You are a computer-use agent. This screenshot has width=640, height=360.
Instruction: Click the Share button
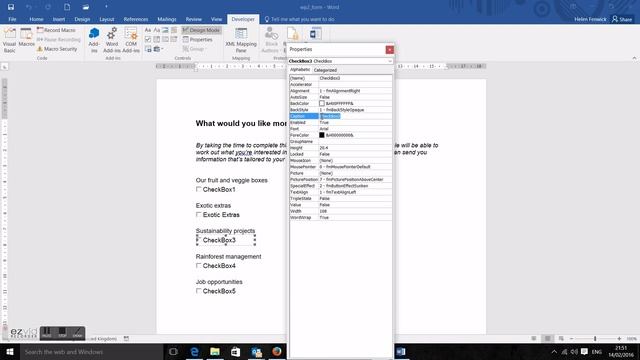[622, 19]
